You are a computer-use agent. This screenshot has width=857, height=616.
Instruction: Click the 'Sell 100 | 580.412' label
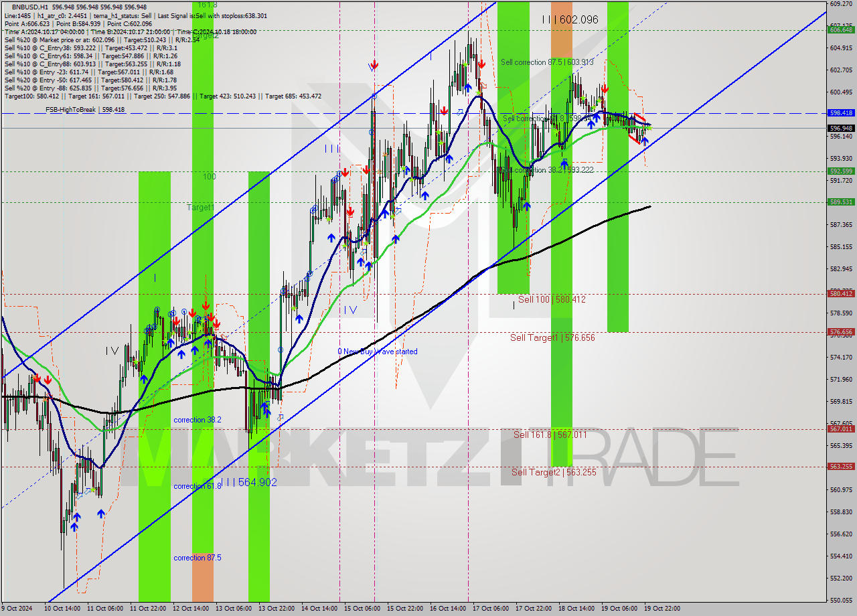552,299
